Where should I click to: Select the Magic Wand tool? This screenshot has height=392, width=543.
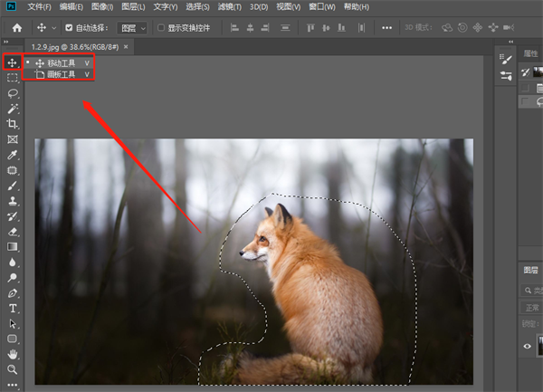coord(13,109)
